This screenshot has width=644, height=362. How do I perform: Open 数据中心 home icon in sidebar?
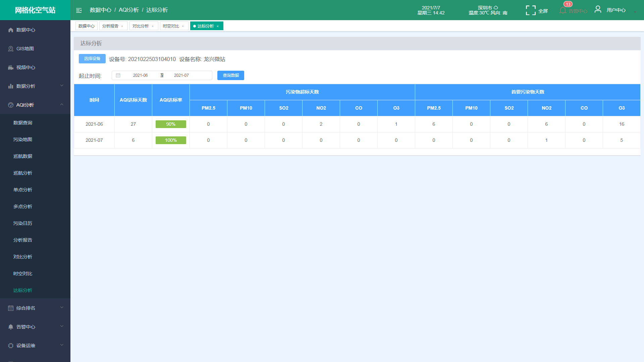tap(11, 30)
